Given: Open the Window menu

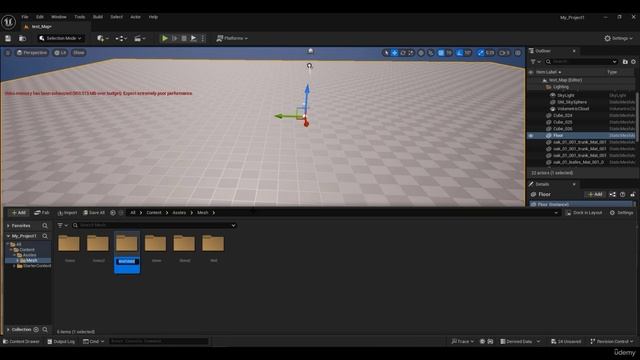Looking at the screenshot, I should pyautogui.click(x=59, y=17).
